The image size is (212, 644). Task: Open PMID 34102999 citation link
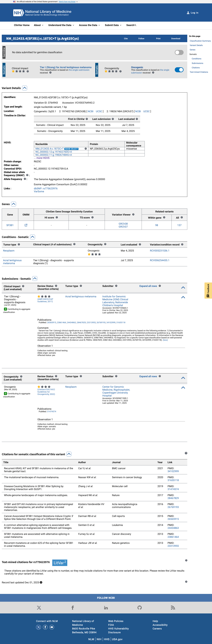tap(173, 471)
